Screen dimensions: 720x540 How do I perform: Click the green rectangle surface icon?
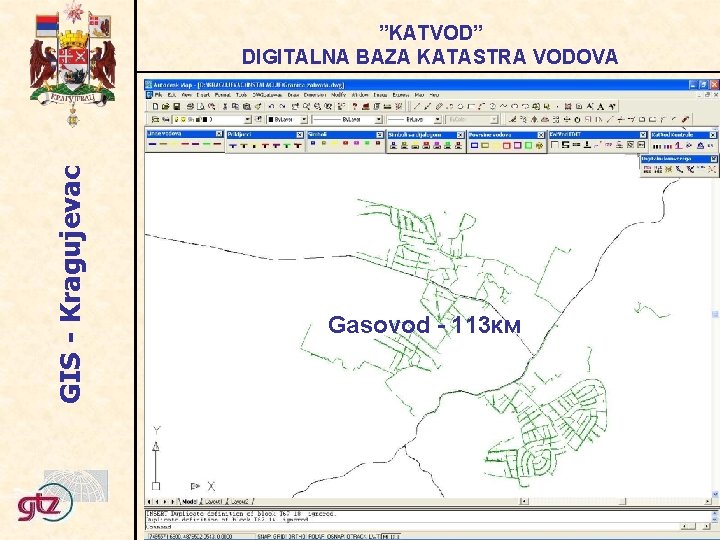coord(529,146)
